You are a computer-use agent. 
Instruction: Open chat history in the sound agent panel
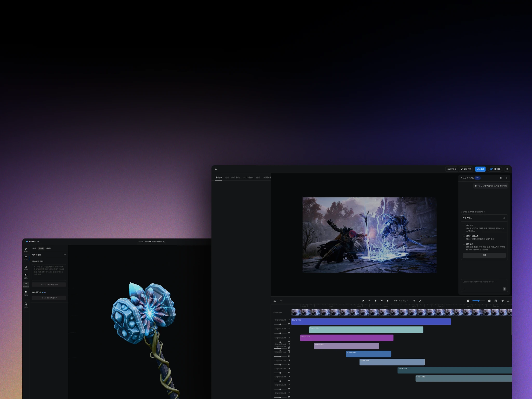point(501,178)
